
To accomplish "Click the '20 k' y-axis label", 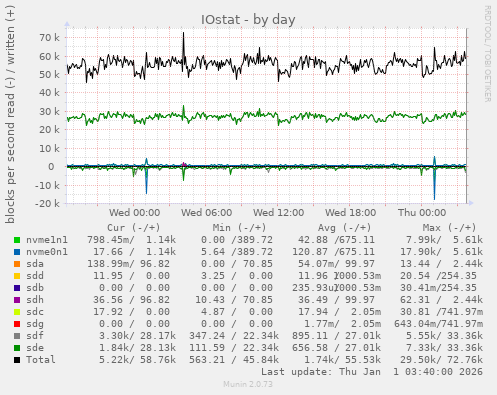I will tap(49, 130).
